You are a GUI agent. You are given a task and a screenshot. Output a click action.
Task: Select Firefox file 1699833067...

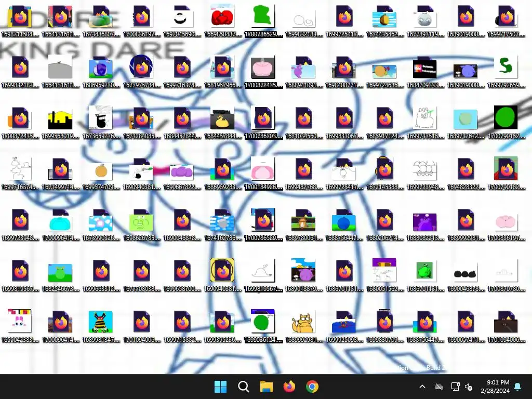click(344, 123)
